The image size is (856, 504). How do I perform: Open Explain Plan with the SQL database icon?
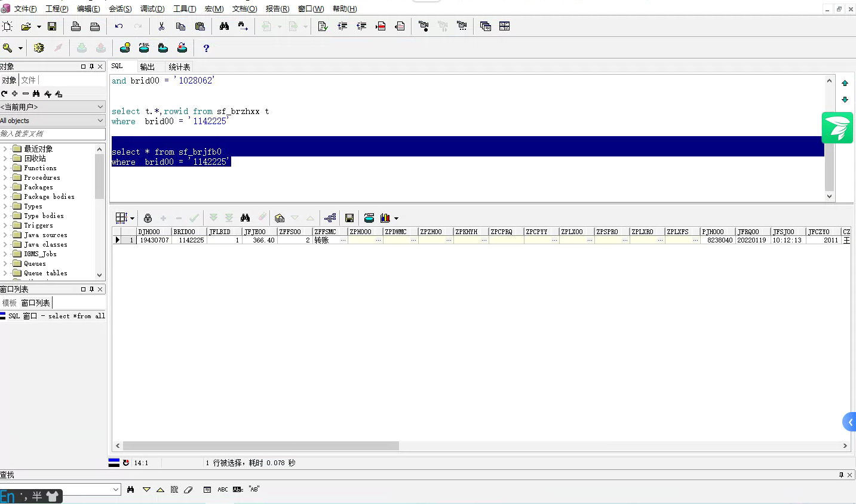point(144,48)
